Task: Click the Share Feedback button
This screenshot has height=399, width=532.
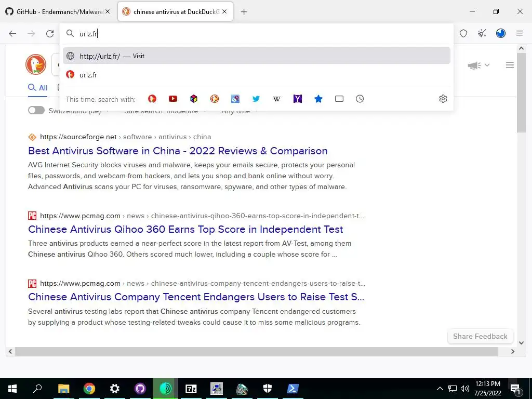Action: point(480,336)
